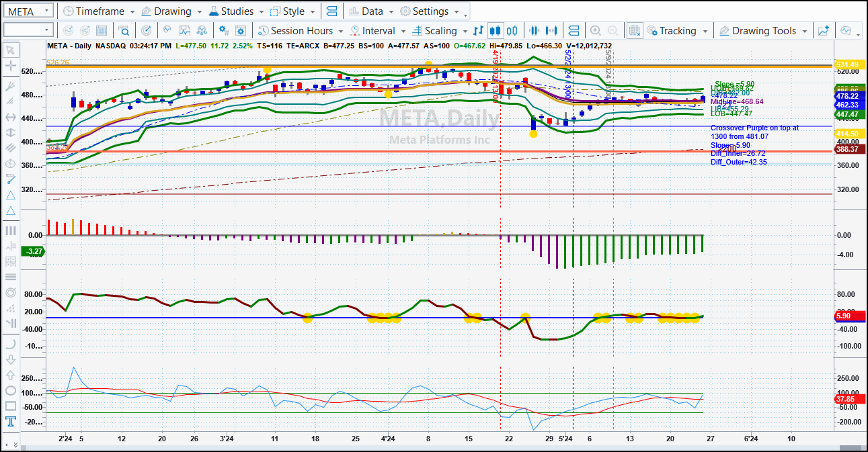Click the chart search magnifier icon
The image size is (868, 452).
point(124,30)
